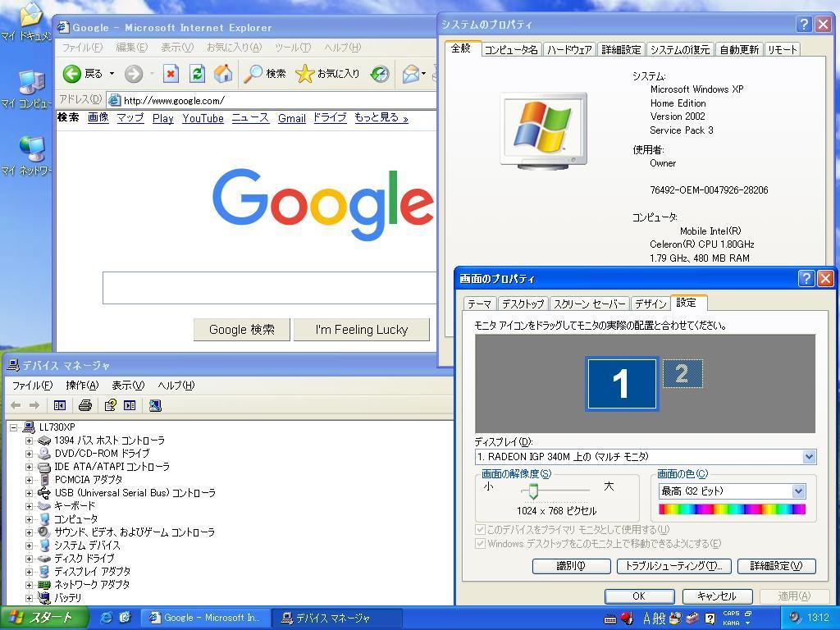The image size is (840, 630).
Task: Click the Google 検索 button
Action: point(242,330)
